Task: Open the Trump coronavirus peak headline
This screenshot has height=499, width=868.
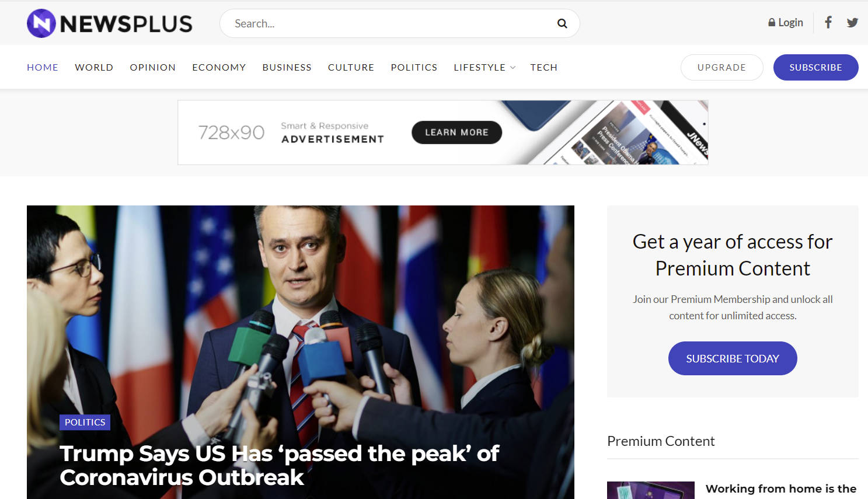Action: point(279,465)
